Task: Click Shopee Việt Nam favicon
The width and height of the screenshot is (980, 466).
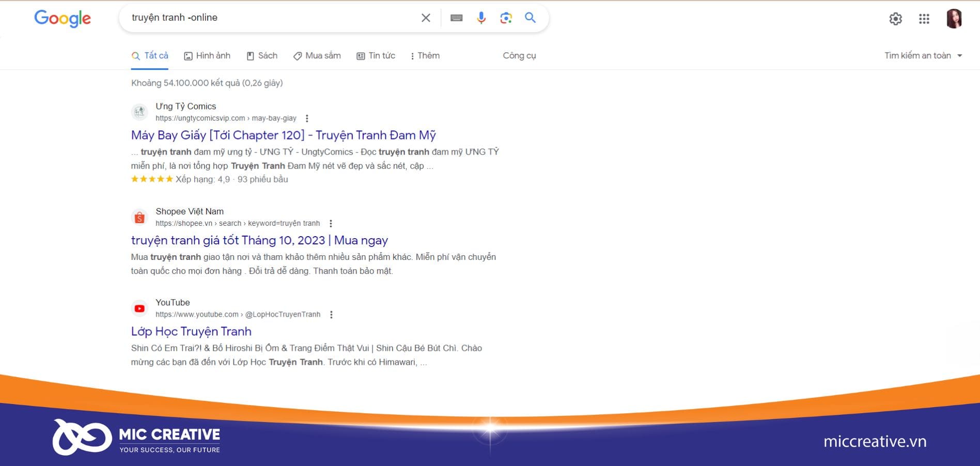Action: click(x=139, y=218)
